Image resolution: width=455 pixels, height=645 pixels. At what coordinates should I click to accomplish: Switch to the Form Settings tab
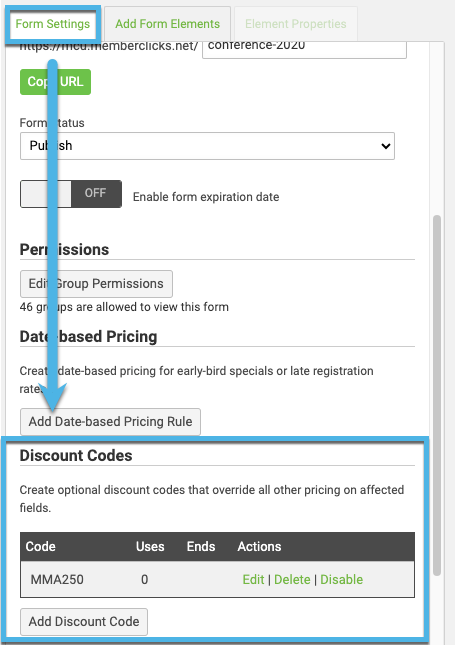53,24
